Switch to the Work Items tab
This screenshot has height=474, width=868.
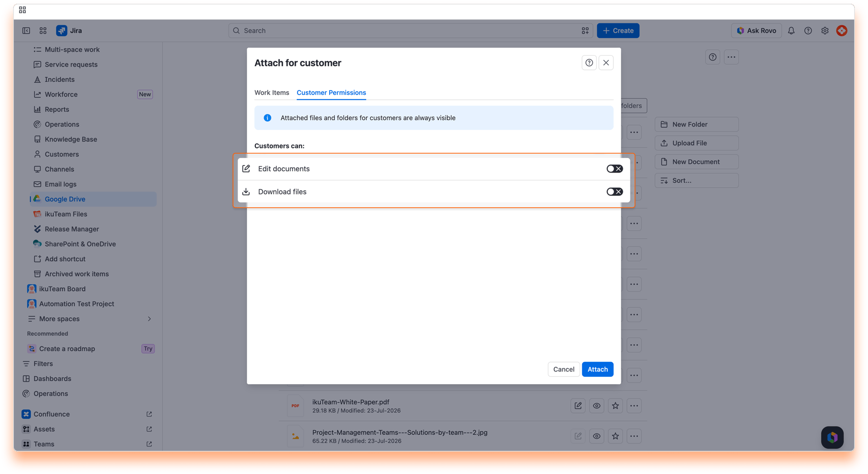[272, 93]
